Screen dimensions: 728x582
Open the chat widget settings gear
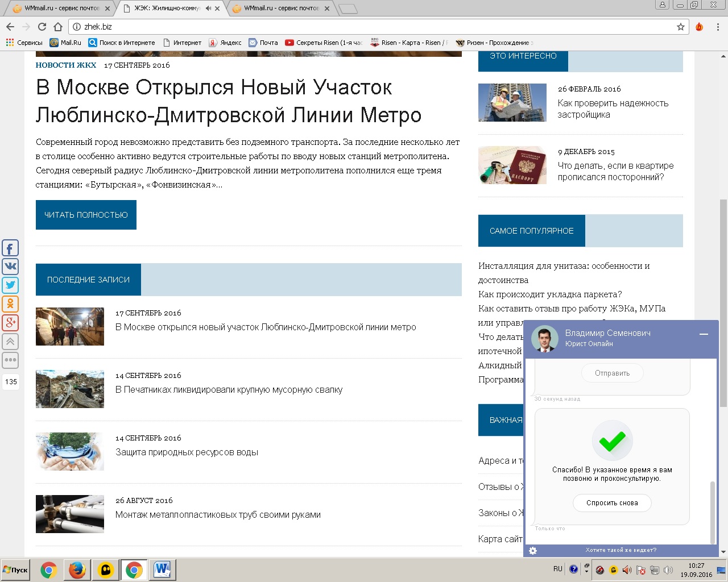pos(533,550)
